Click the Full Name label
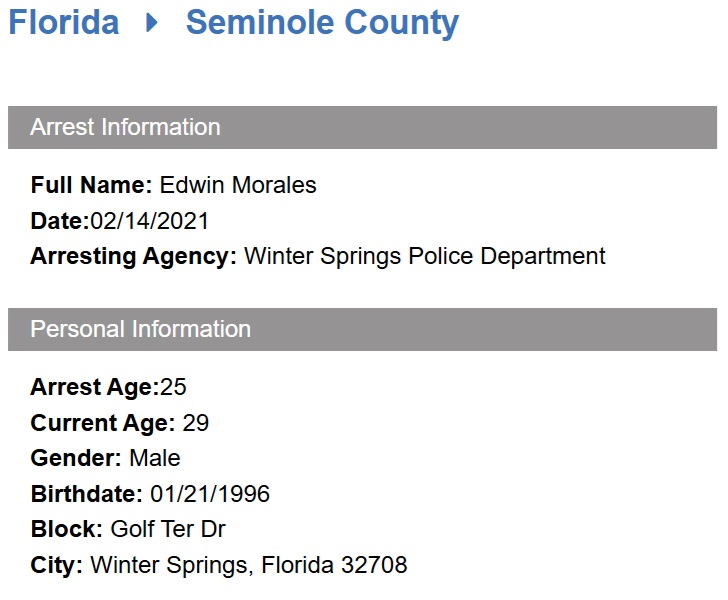The width and height of the screenshot is (728, 600). [91, 185]
